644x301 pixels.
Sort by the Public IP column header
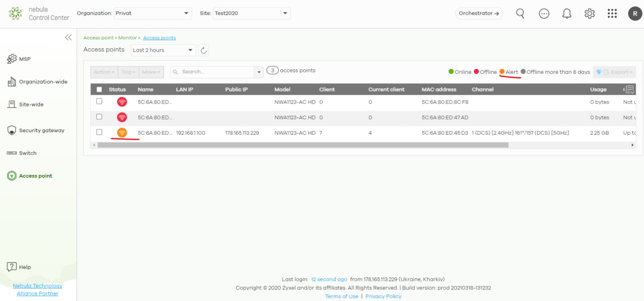pos(236,89)
